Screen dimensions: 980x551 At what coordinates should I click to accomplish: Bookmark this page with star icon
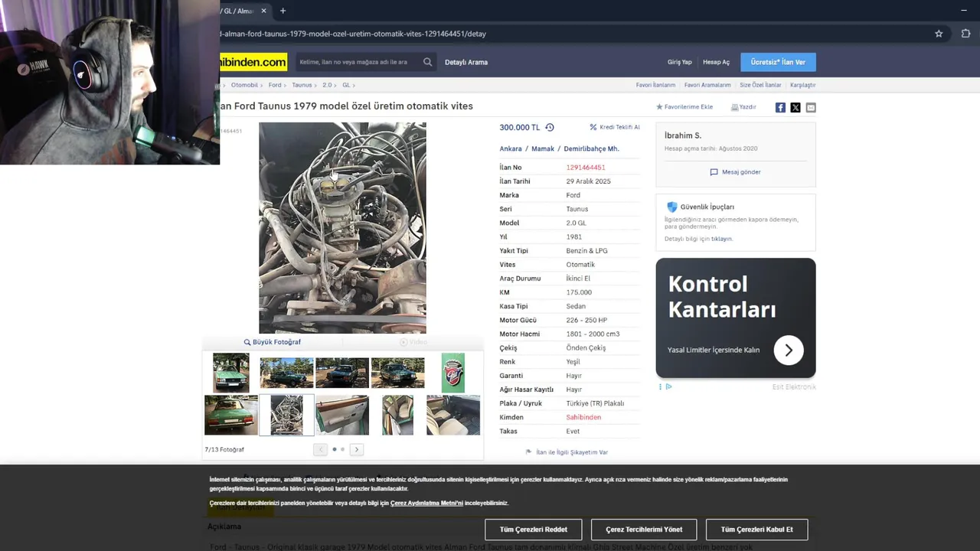click(939, 34)
